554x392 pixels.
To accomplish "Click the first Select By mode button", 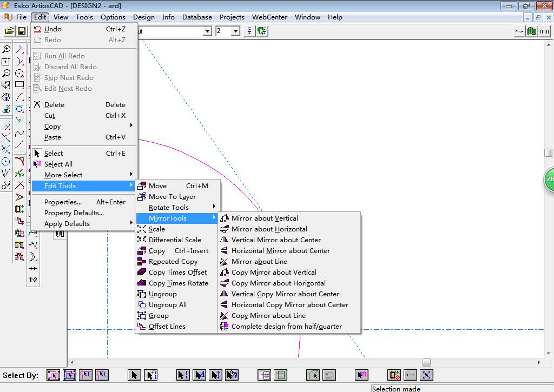I will coord(53,375).
